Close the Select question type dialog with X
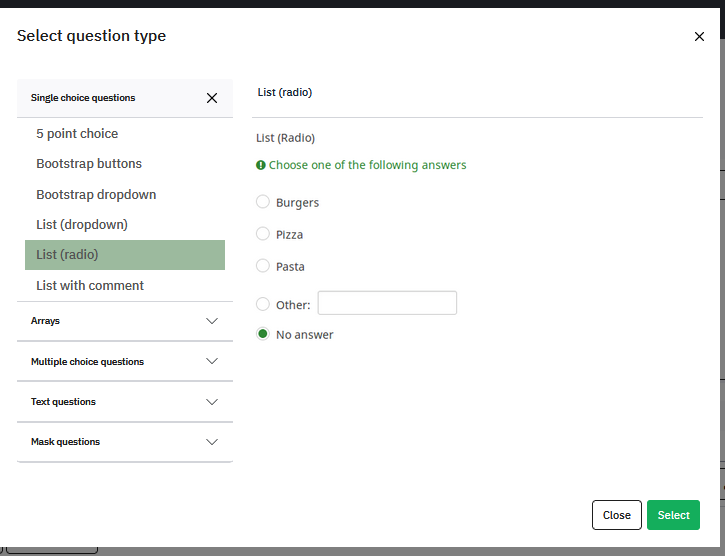This screenshot has width=725, height=556. [699, 37]
